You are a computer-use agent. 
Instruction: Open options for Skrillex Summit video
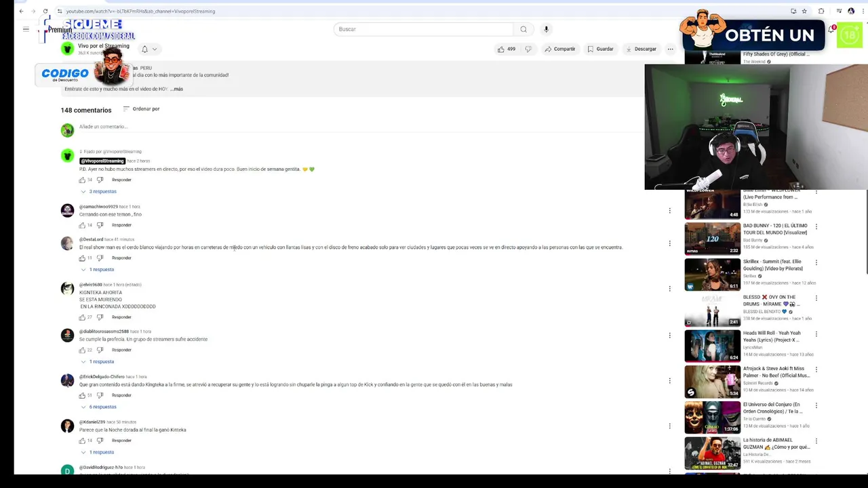point(816,262)
